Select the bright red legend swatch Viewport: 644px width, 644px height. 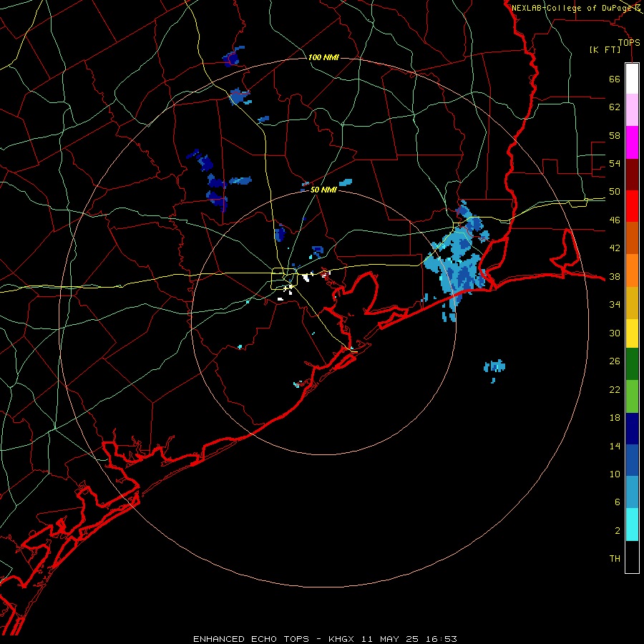pos(632,206)
